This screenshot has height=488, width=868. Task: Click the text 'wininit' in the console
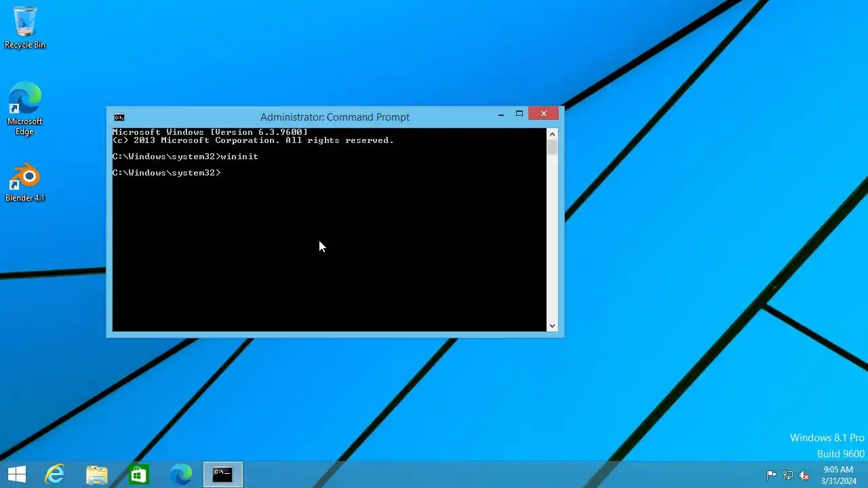pyautogui.click(x=239, y=157)
